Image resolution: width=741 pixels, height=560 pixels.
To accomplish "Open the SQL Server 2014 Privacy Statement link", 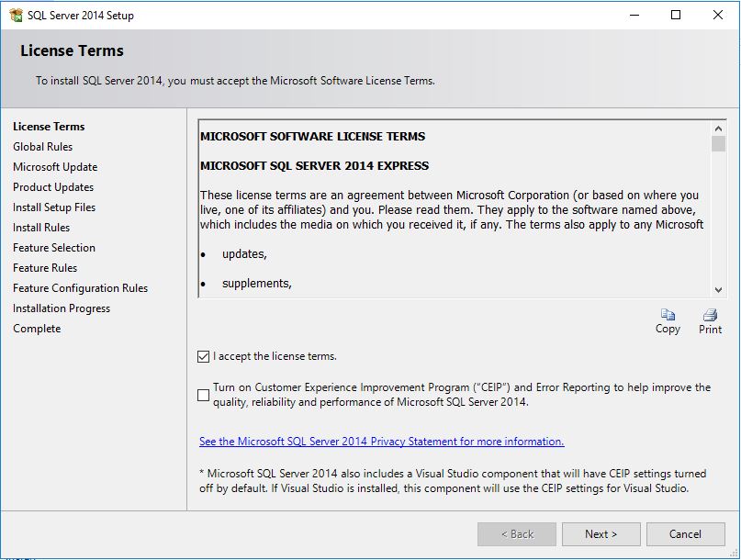I will (381, 442).
